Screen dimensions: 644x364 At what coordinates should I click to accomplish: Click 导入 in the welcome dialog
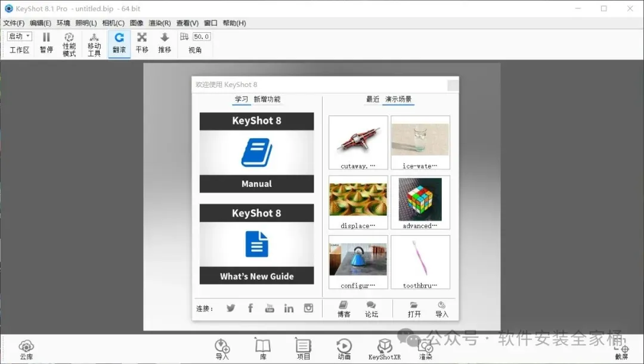441,309
